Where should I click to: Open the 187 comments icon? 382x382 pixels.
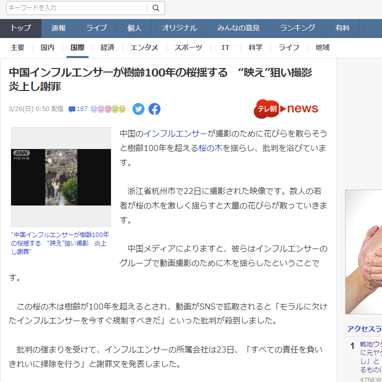click(78, 109)
